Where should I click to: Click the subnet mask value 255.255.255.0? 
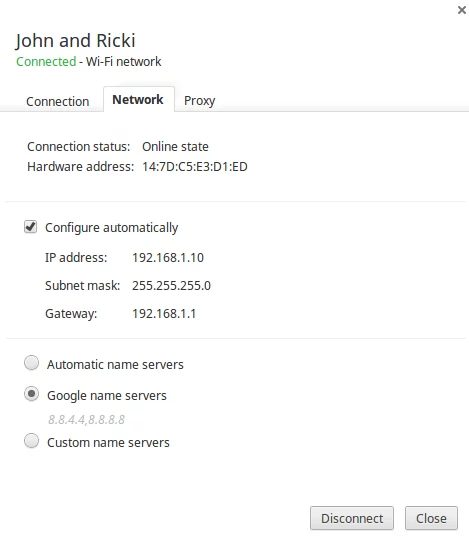click(171, 286)
